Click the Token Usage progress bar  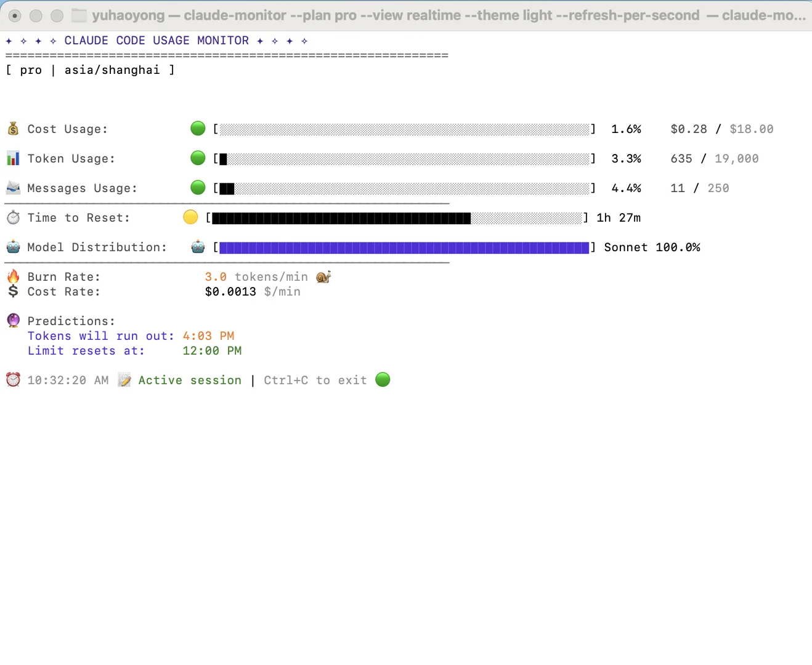pos(404,159)
